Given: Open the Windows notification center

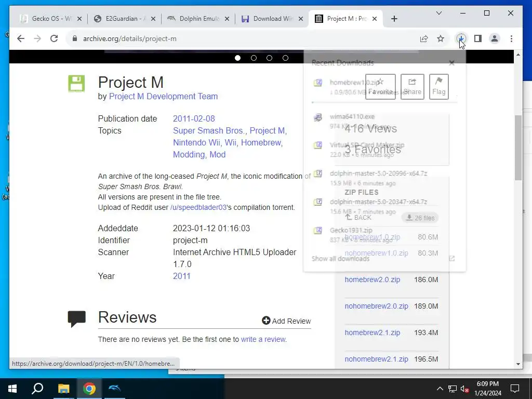Looking at the screenshot, I should click(x=515, y=389).
